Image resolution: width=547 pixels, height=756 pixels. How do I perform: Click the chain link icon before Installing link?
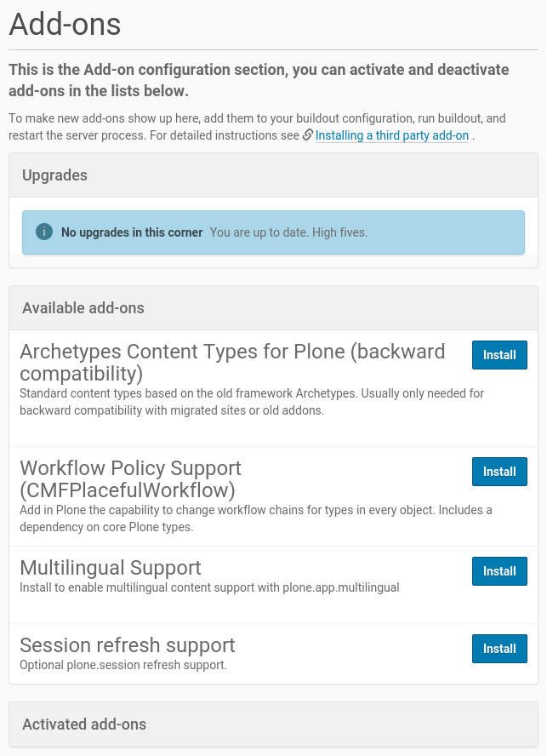coord(308,135)
